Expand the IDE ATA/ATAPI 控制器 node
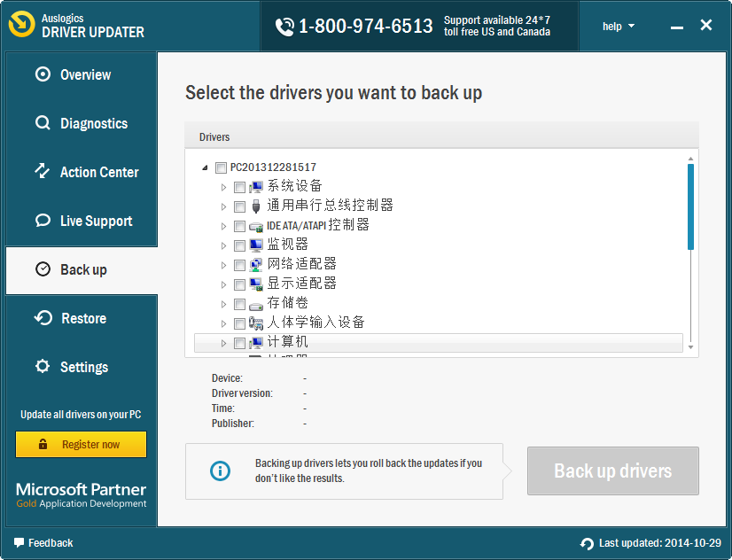 click(x=223, y=226)
